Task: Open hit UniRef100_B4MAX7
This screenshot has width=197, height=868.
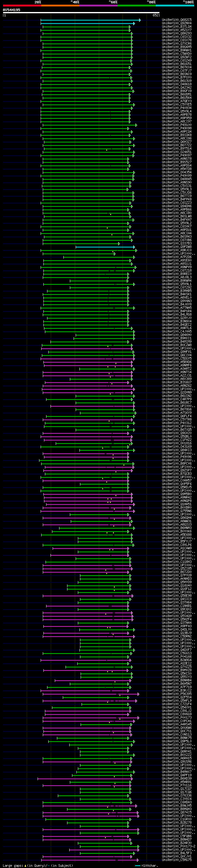Action: pyautogui.click(x=177, y=772)
